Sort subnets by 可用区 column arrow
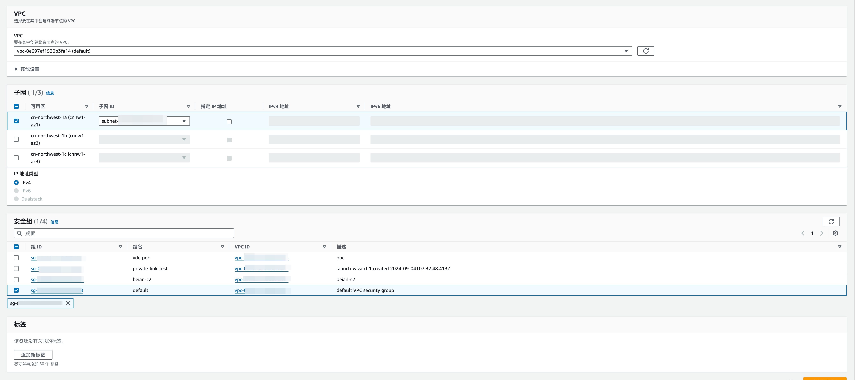 86,107
